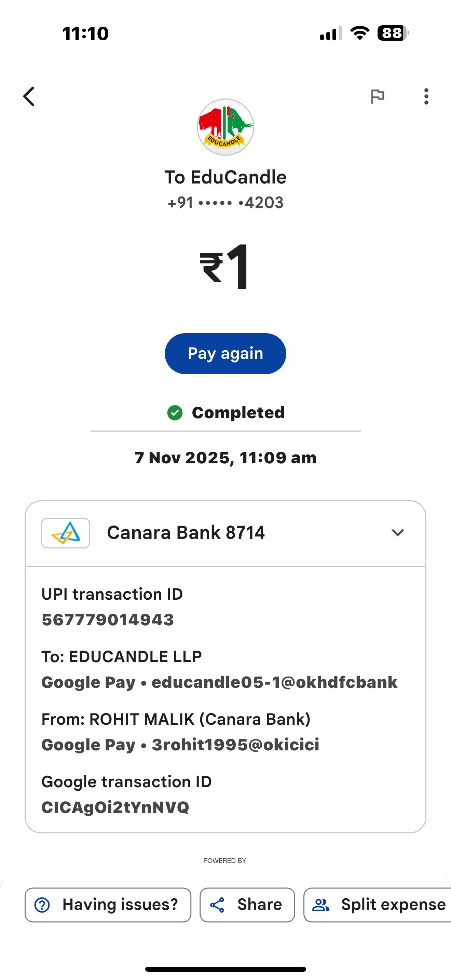Tap the share network icon
451x980 pixels.
tap(218, 905)
